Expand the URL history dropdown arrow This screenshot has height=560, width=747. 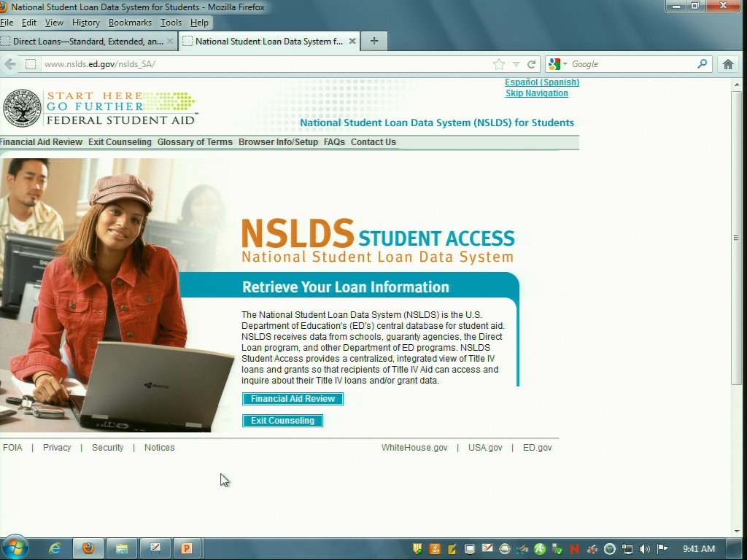point(516,64)
